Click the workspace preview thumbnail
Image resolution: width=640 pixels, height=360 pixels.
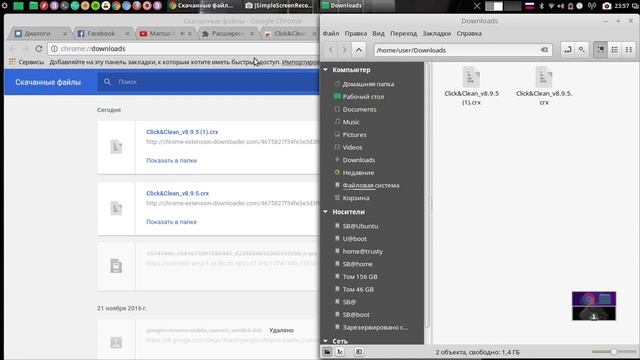(594, 306)
